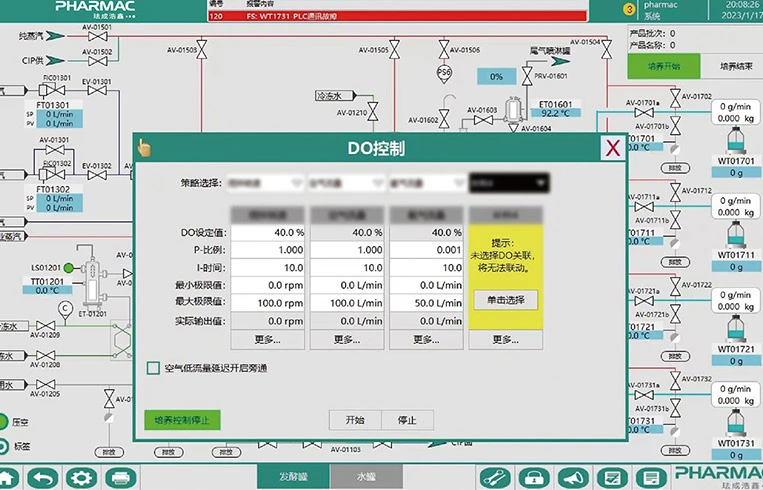Open strategy dropdown above the rpm column
The width and height of the screenshot is (763, 490).
point(266,183)
